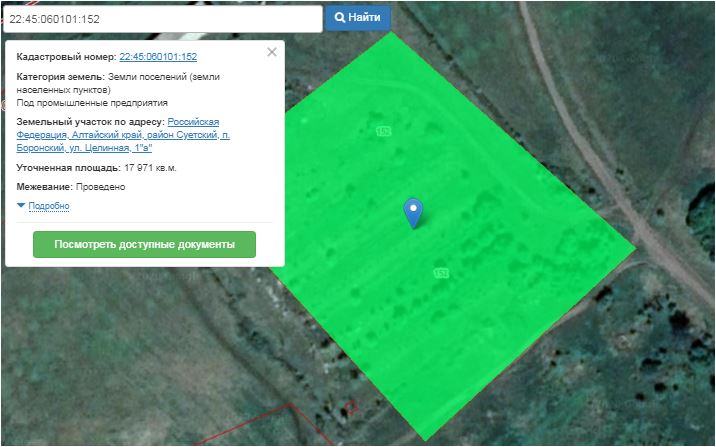Image resolution: width=716 pixels, height=447 pixels.
Task: Click the Найти search button
Action: point(358,18)
